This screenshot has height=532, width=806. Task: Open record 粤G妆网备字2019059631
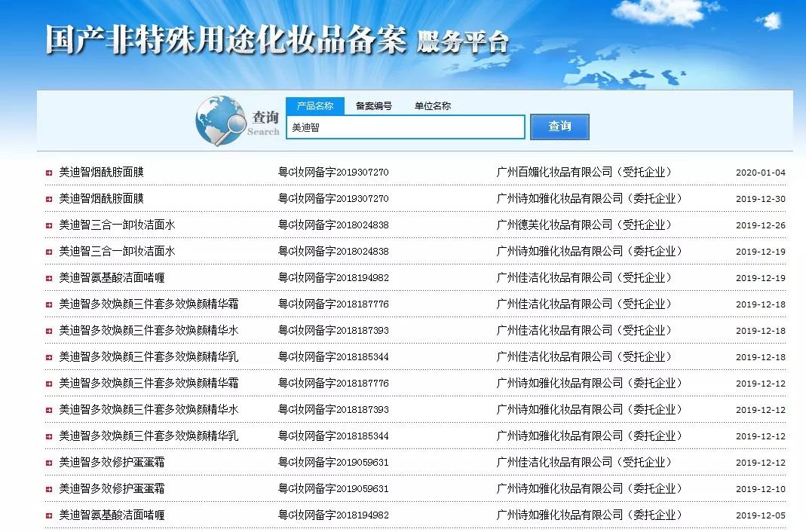pos(333,462)
